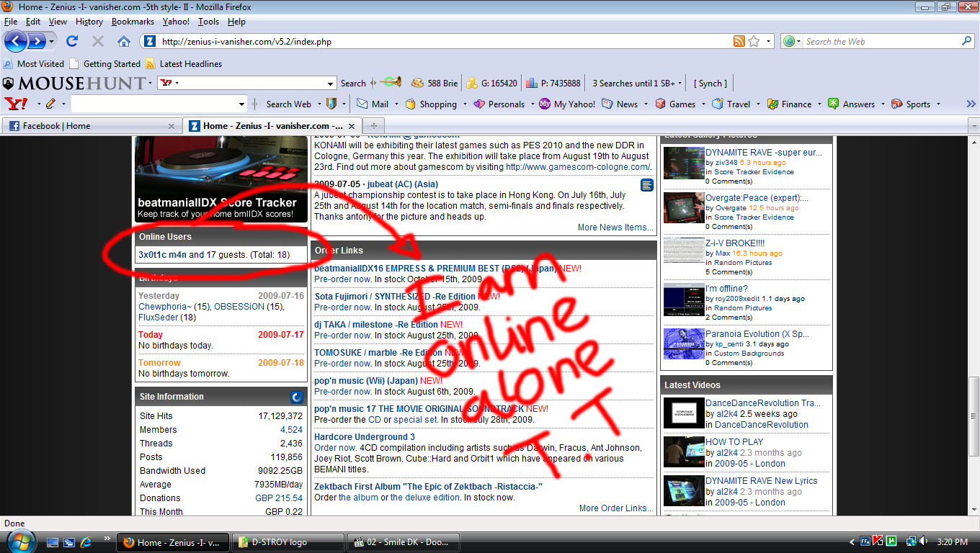Open the History menu
Image resolution: width=980 pixels, height=553 pixels.
(89, 22)
